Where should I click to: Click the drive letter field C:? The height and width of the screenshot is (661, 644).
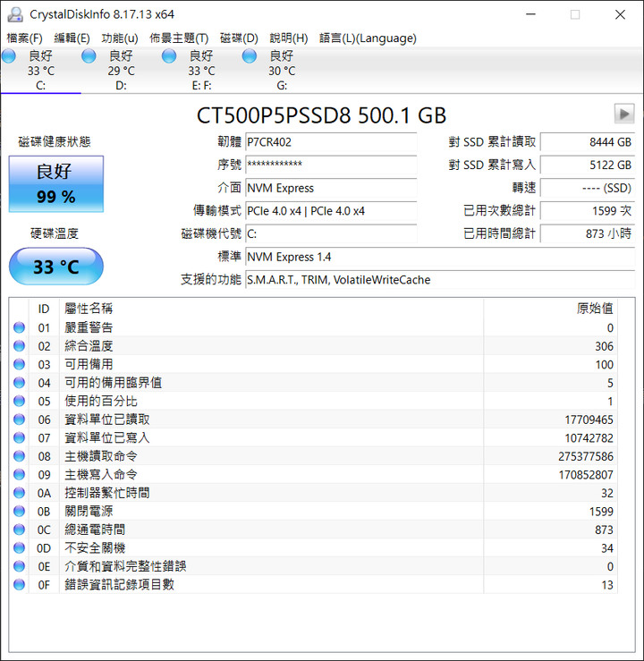[331, 234]
